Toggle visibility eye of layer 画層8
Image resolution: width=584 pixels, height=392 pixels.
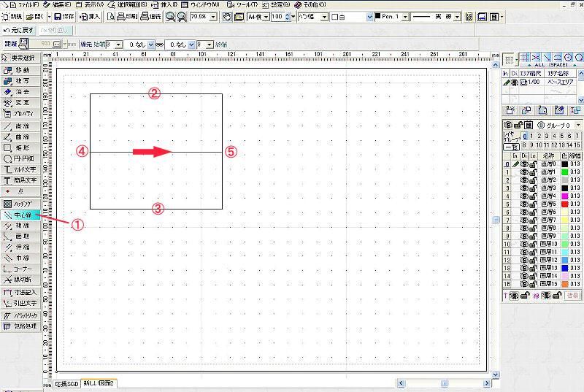point(524,228)
